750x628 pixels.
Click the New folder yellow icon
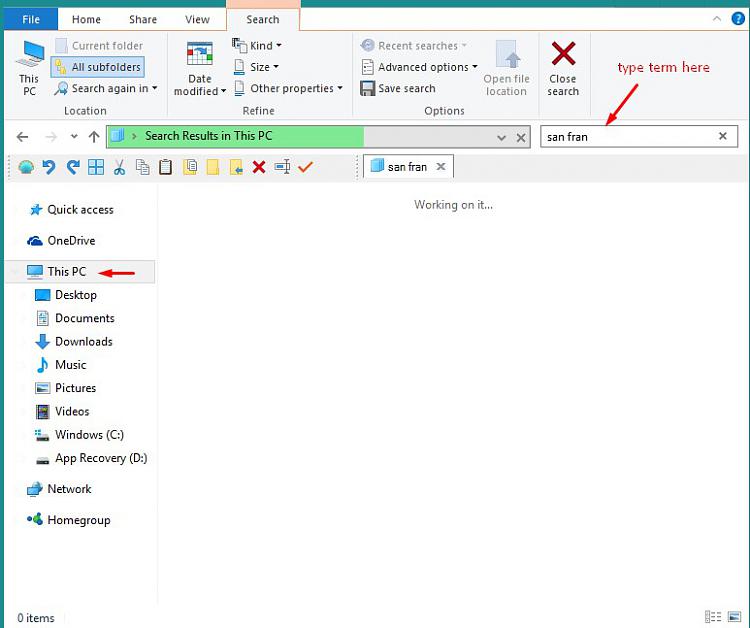coord(213,167)
